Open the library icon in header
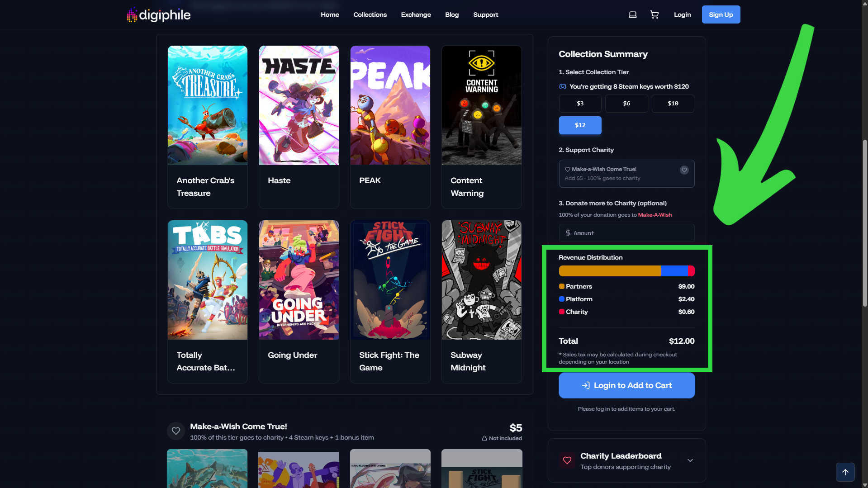868x488 pixels. [x=632, y=15]
